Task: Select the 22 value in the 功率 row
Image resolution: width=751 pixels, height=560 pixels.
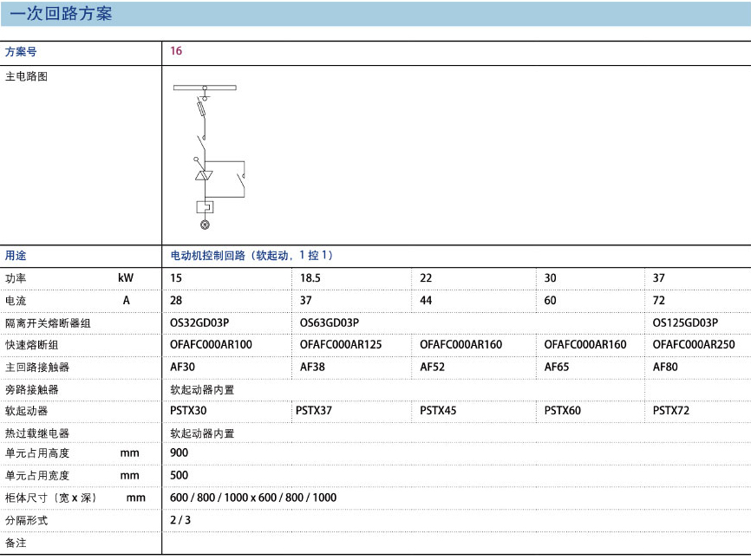Action: coord(426,278)
